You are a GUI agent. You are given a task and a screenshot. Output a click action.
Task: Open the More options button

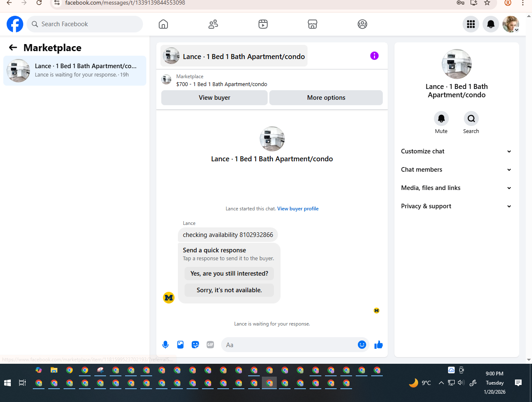point(326,98)
